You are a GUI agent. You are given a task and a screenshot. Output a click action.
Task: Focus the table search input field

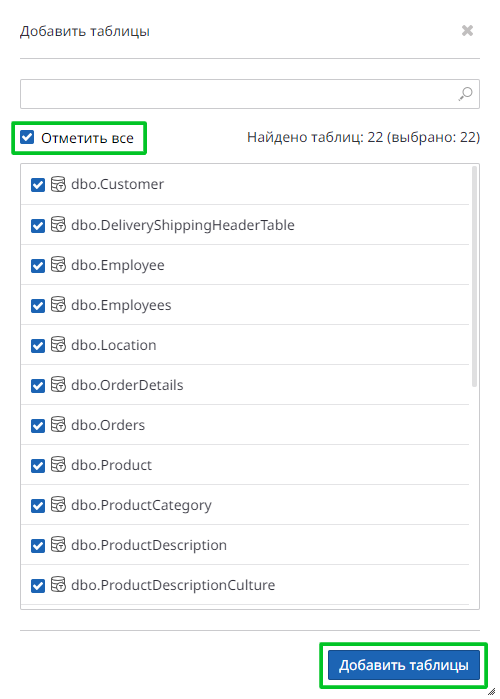238,94
